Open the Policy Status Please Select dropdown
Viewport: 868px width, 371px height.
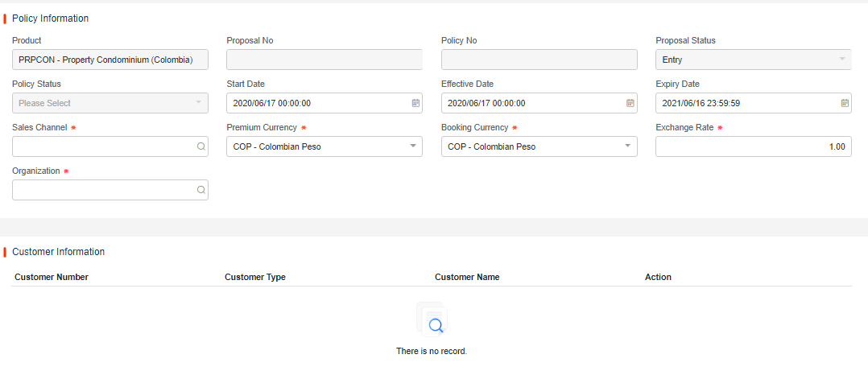point(110,103)
